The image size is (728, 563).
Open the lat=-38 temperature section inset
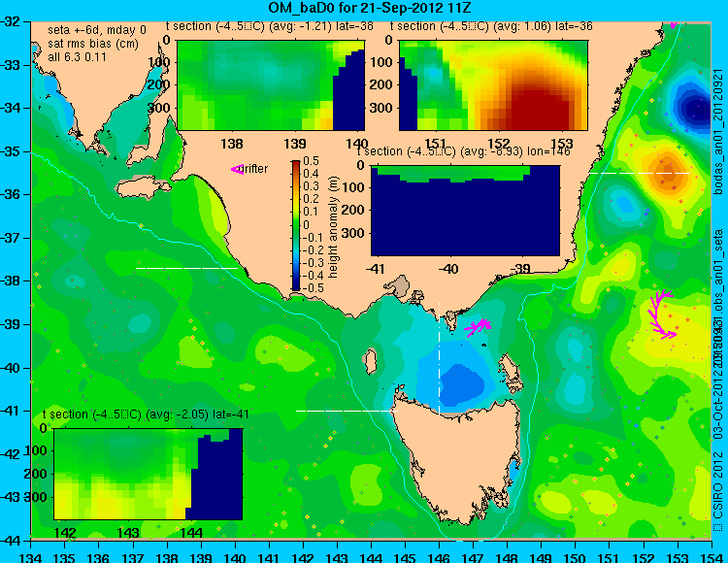coord(271,85)
